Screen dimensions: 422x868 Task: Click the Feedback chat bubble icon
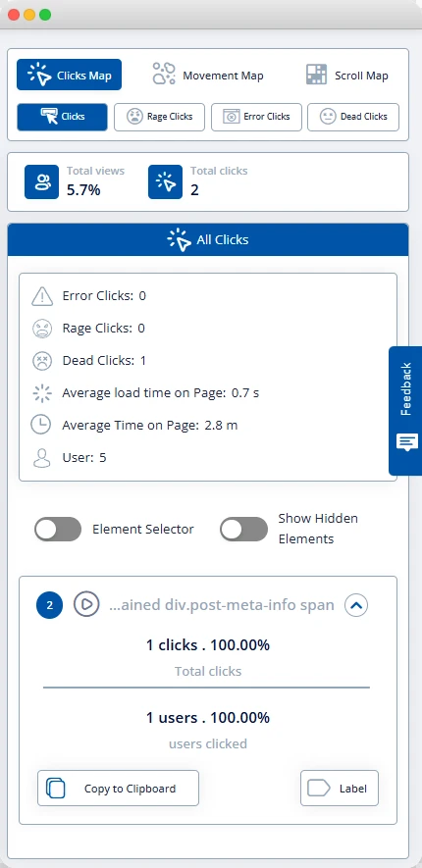pos(407,442)
